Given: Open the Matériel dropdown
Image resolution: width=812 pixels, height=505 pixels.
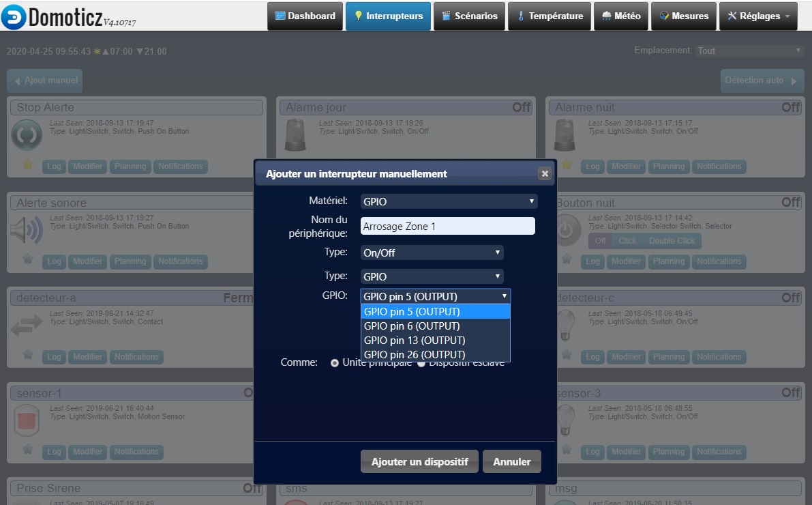Looking at the screenshot, I should point(449,201).
